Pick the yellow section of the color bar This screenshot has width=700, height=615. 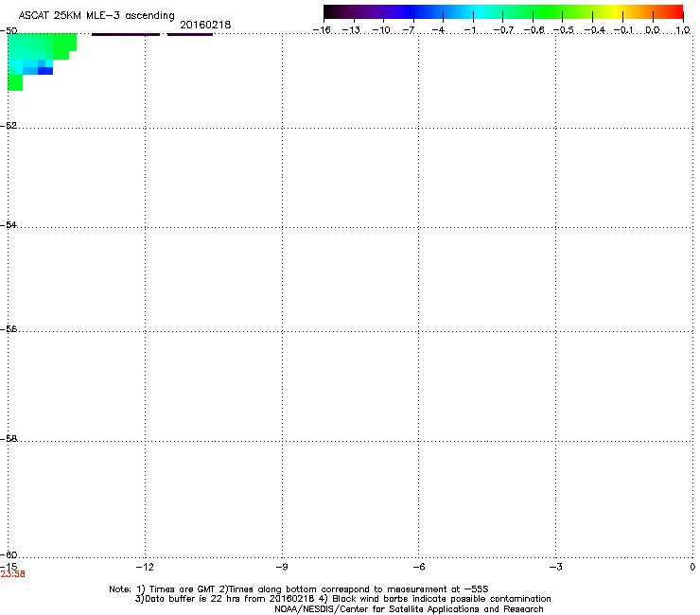[619, 11]
